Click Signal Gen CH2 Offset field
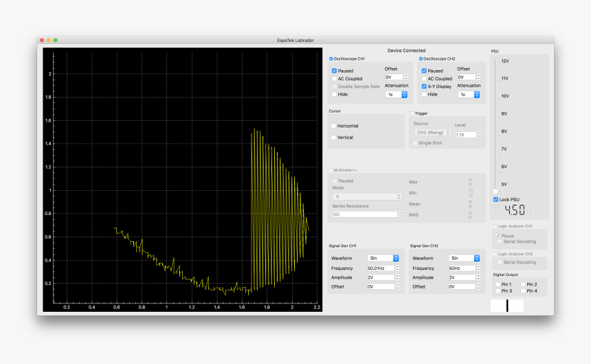This screenshot has width=591, height=364. pyautogui.click(x=462, y=287)
